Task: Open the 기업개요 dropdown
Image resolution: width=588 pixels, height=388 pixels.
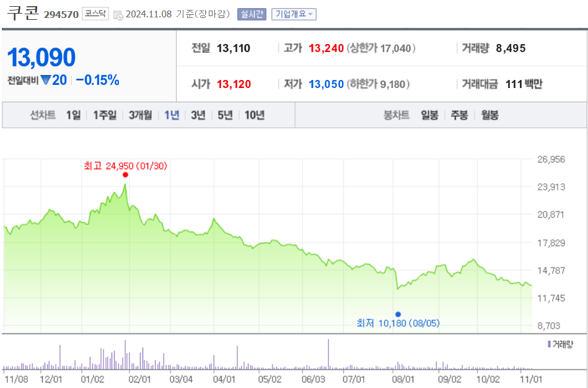Action: [294, 14]
